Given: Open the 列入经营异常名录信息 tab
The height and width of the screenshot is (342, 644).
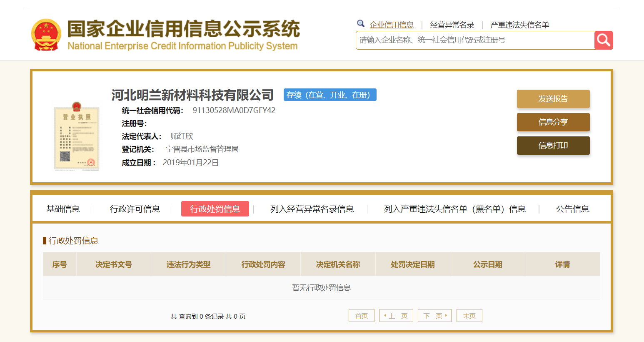Looking at the screenshot, I should tap(312, 209).
